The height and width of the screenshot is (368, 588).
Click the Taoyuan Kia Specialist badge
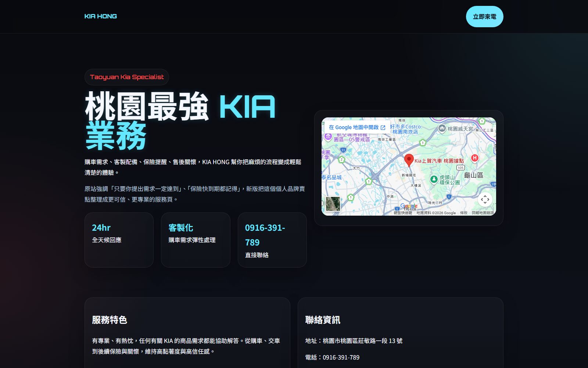pos(127,77)
